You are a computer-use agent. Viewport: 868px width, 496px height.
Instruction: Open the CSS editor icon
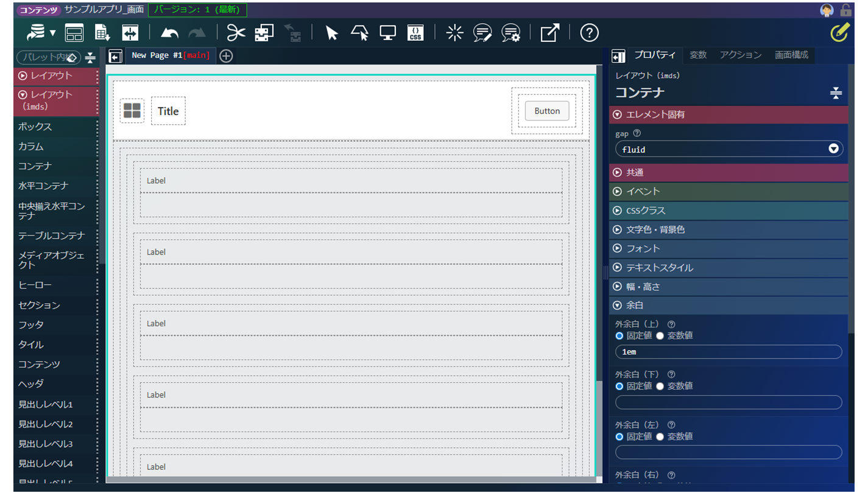click(x=415, y=33)
